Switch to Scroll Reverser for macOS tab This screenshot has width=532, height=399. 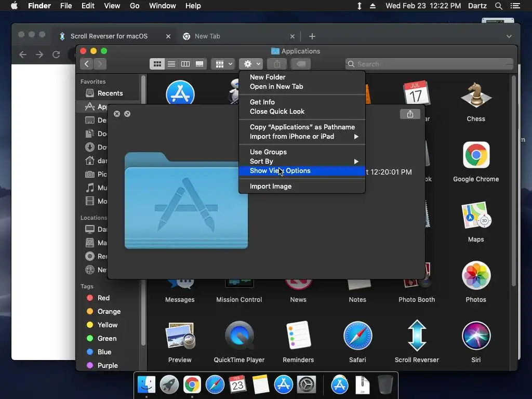pyautogui.click(x=109, y=36)
